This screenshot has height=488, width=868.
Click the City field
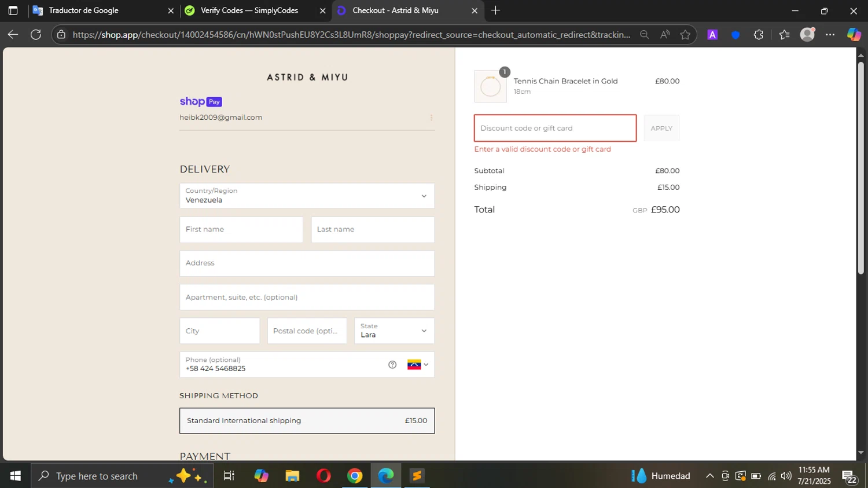pyautogui.click(x=220, y=331)
